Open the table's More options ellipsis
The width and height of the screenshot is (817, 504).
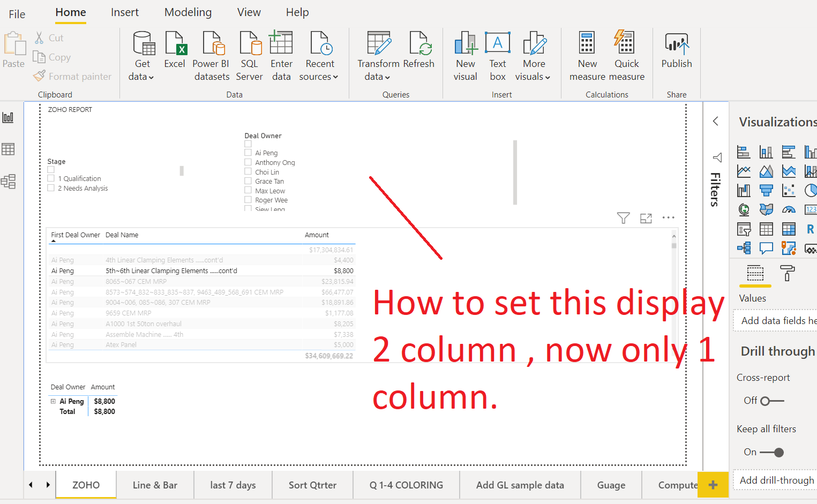coord(668,217)
